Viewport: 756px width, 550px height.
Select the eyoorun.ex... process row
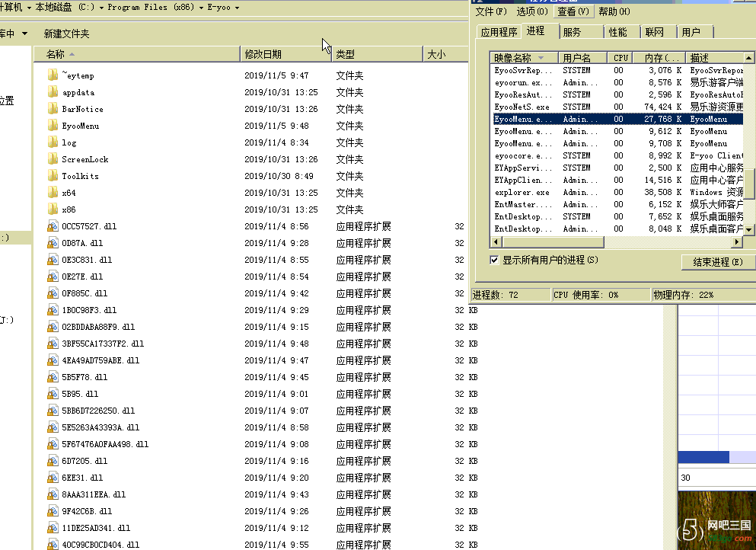coord(618,83)
